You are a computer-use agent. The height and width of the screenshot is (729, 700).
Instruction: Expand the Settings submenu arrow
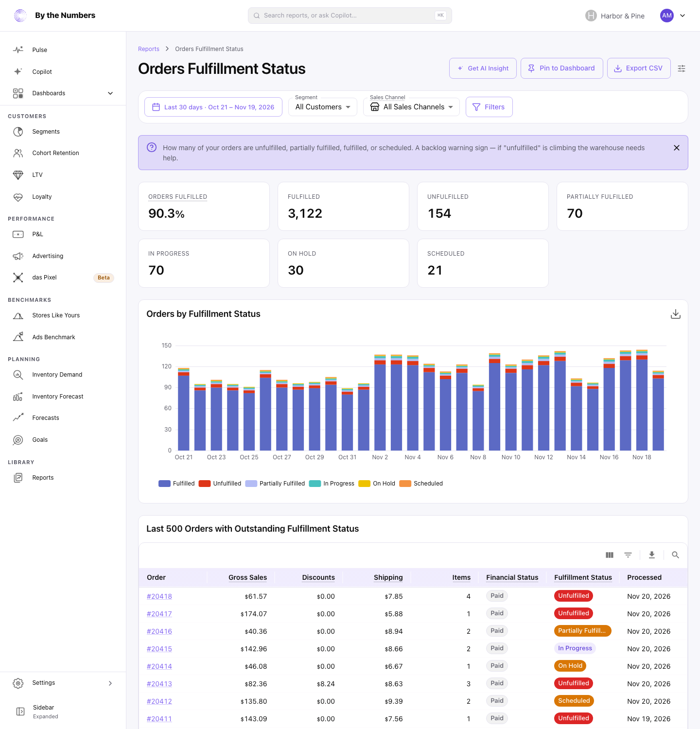tap(110, 683)
